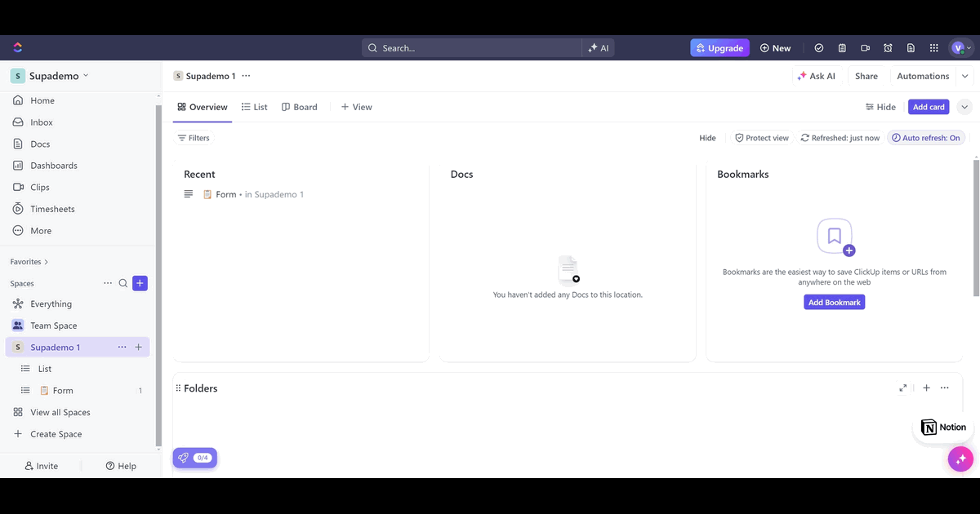Click Hide with sliders icon in view bar
This screenshot has height=514, width=980.
pos(880,107)
